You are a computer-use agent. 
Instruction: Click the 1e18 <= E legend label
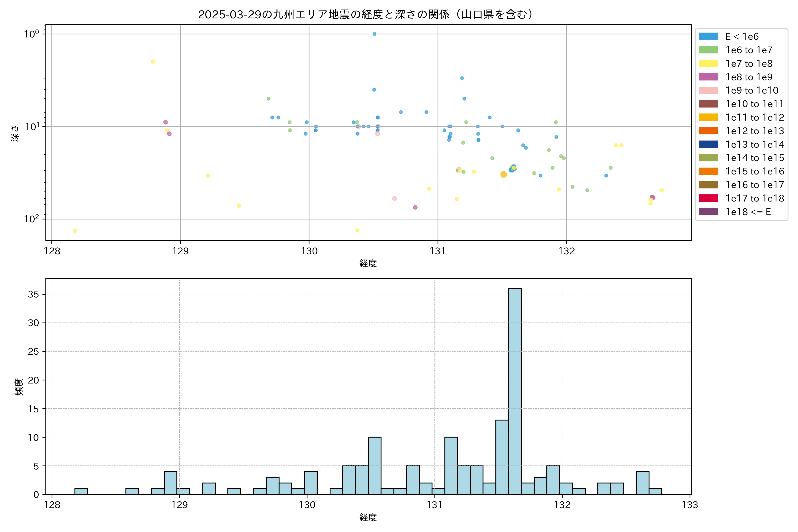pos(748,212)
